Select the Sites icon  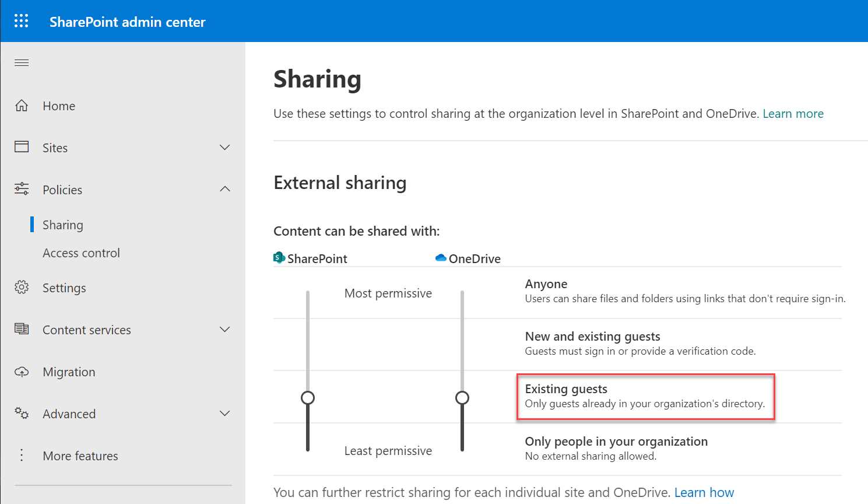click(x=21, y=147)
